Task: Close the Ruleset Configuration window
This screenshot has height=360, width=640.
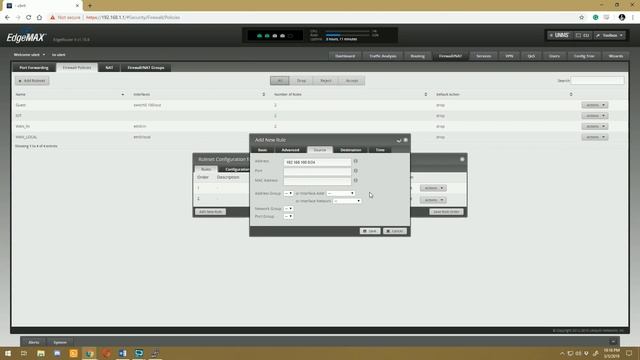Action: click(x=462, y=159)
